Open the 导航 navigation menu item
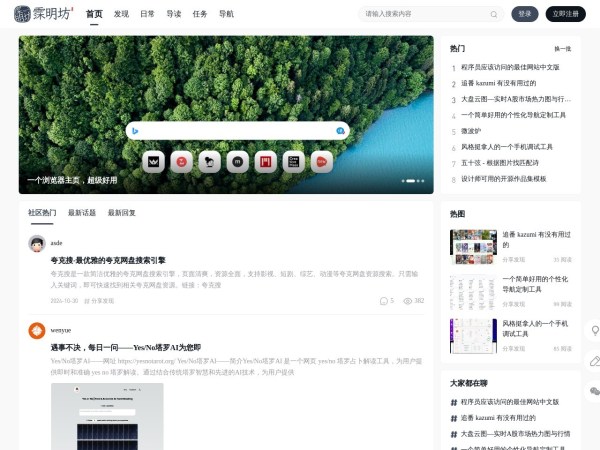The image size is (600, 450). 226,14
